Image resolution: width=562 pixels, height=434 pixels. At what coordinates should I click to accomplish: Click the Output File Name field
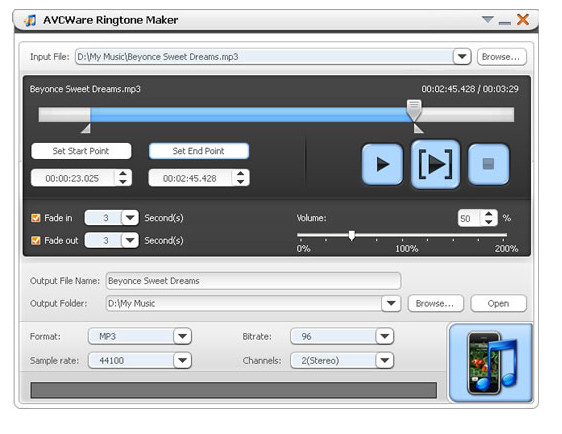point(253,281)
